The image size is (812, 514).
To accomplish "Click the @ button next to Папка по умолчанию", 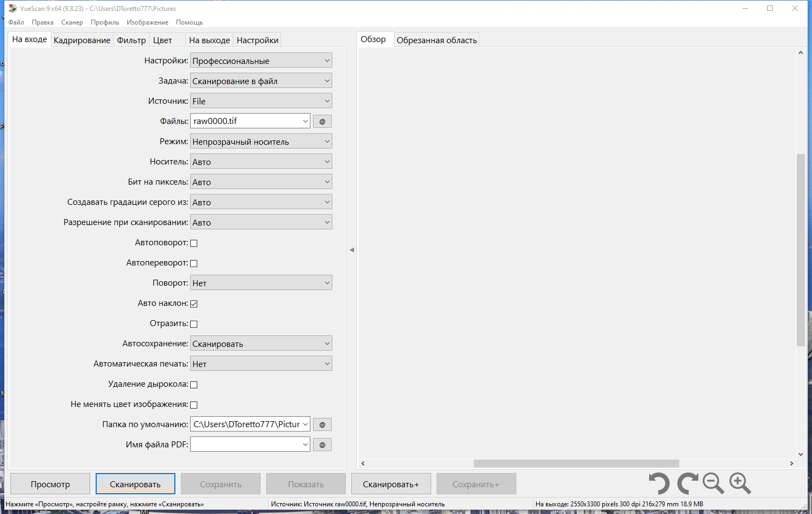I will click(x=322, y=424).
